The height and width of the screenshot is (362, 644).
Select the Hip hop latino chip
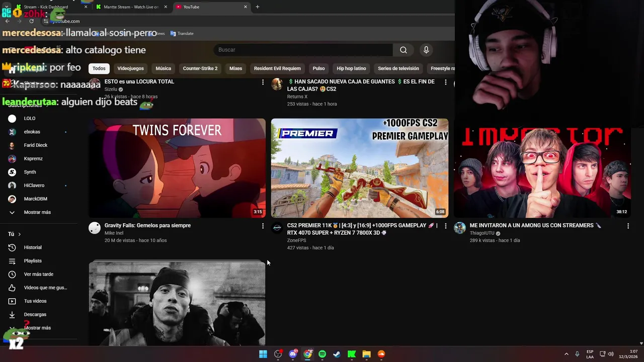(351, 68)
